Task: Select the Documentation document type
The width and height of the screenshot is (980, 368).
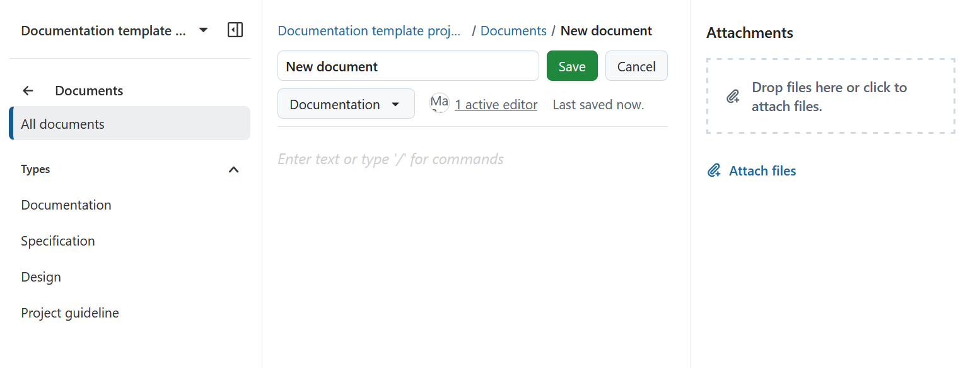Action: click(66, 205)
